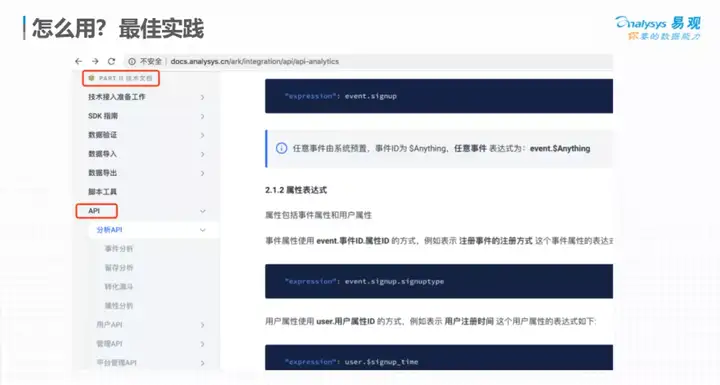Expand the 数据导出 chevron
This screenshot has width=720, height=385.
202,173
